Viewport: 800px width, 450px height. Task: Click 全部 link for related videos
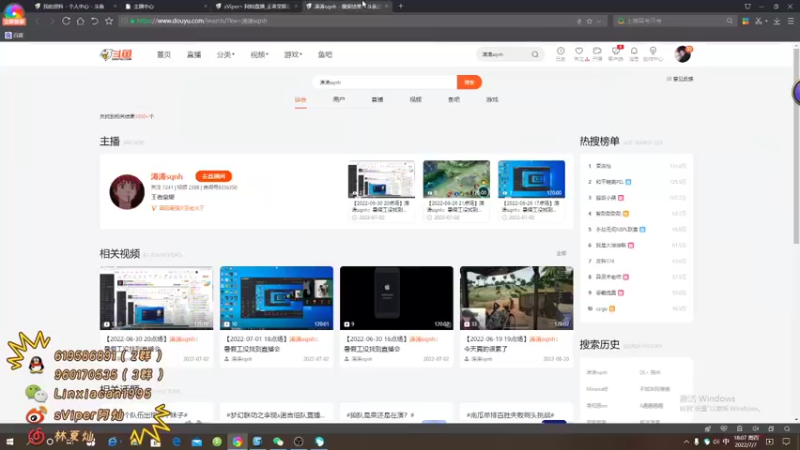(x=561, y=254)
